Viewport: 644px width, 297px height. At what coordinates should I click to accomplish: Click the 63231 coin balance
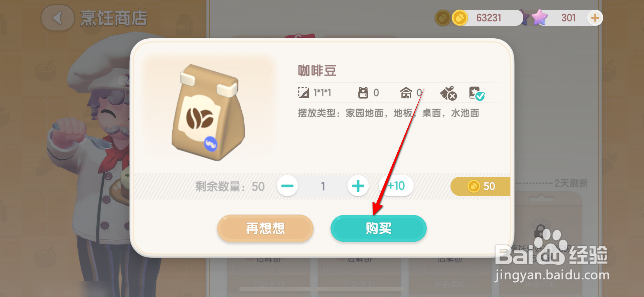(x=489, y=18)
